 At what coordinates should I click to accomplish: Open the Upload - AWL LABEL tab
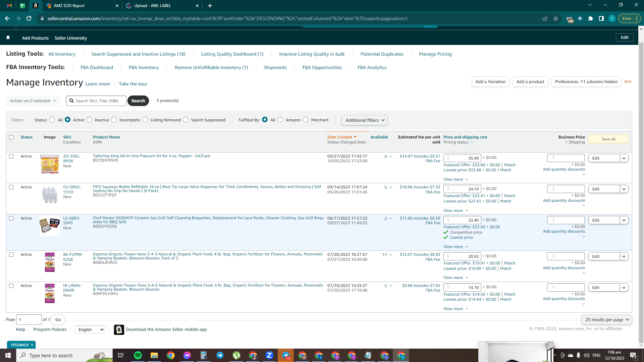point(162,6)
